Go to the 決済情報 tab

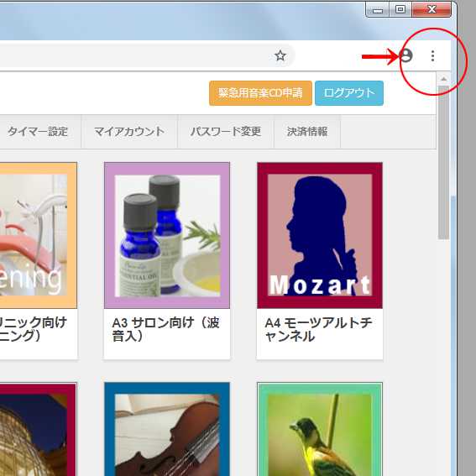pyautogui.click(x=307, y=132)
